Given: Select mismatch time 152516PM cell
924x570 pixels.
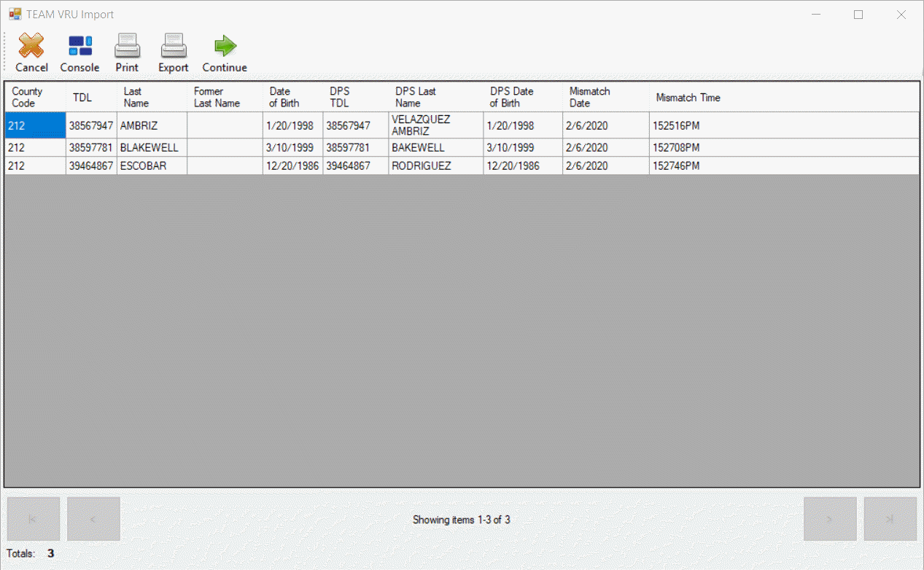Looking at the screenshot, I should pyautogui.click(x=784, y=125).
